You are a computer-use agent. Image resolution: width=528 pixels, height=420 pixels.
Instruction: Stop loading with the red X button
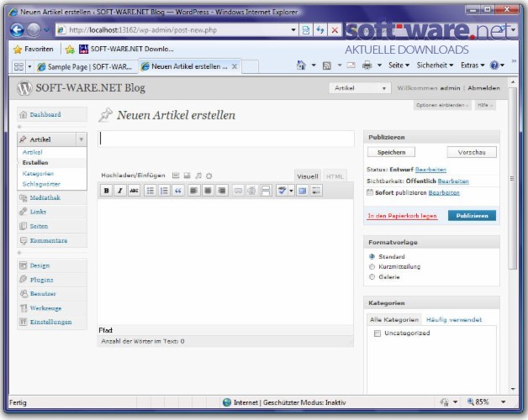pos(335,30)
